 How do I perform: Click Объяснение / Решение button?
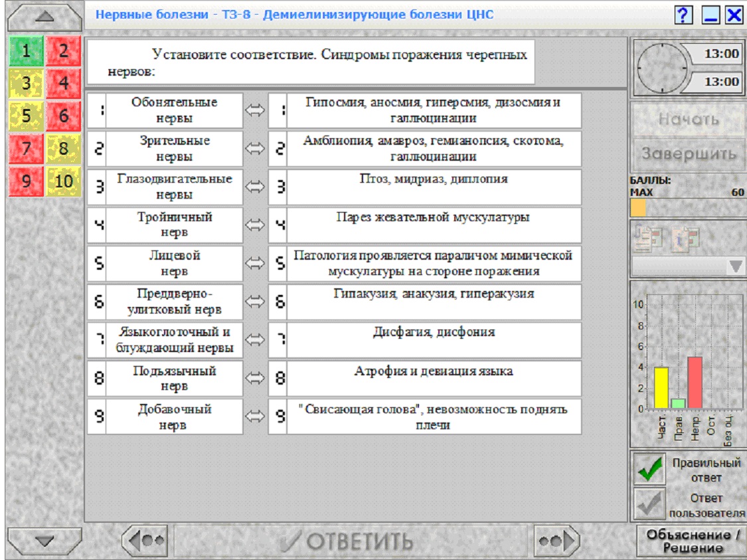tap(692, 541)
